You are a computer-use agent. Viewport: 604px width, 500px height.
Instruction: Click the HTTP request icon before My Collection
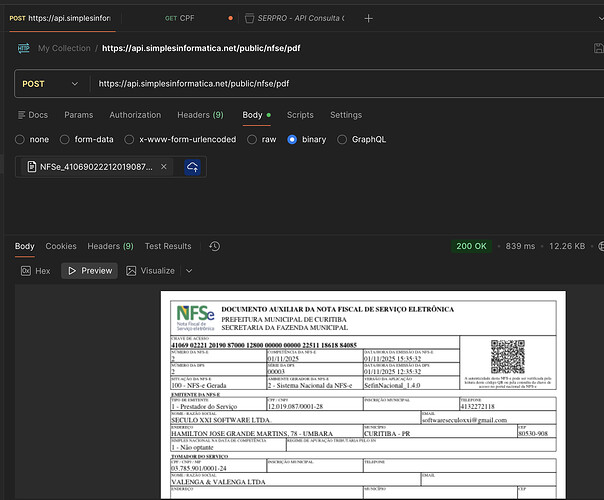pos(23,48)
